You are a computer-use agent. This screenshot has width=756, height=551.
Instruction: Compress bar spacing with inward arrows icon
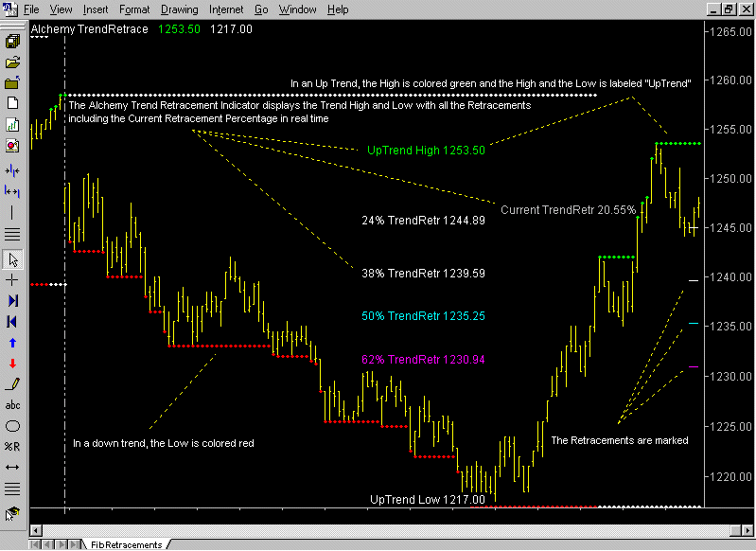pos(12,170)
